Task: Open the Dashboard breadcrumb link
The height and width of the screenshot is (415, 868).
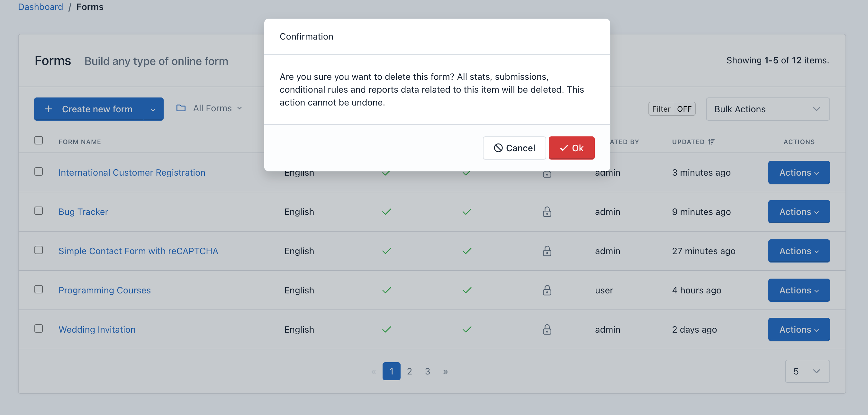Action: click(x=41, y=6)
